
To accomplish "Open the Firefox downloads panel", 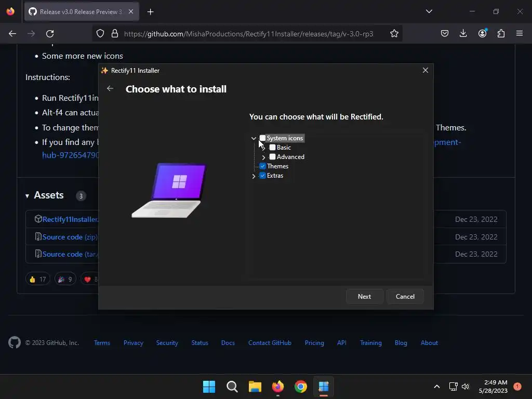I will pos(463,34).
